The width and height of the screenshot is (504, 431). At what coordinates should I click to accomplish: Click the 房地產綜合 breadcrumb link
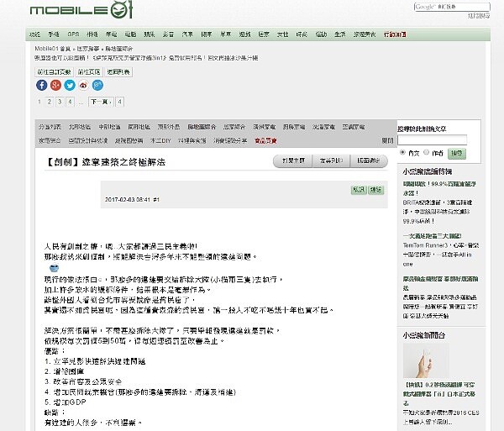(119, 49)
